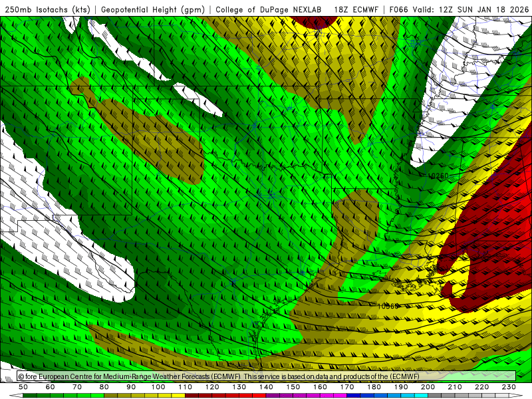This screenshot has height=399, width=532.
Task: Click the 200 kts colorbar label
Action: (x=428, y=387)
